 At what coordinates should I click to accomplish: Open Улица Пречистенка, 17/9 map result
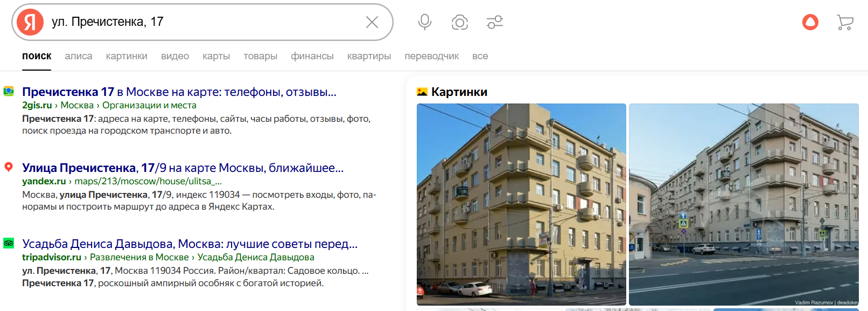point(183,168)
